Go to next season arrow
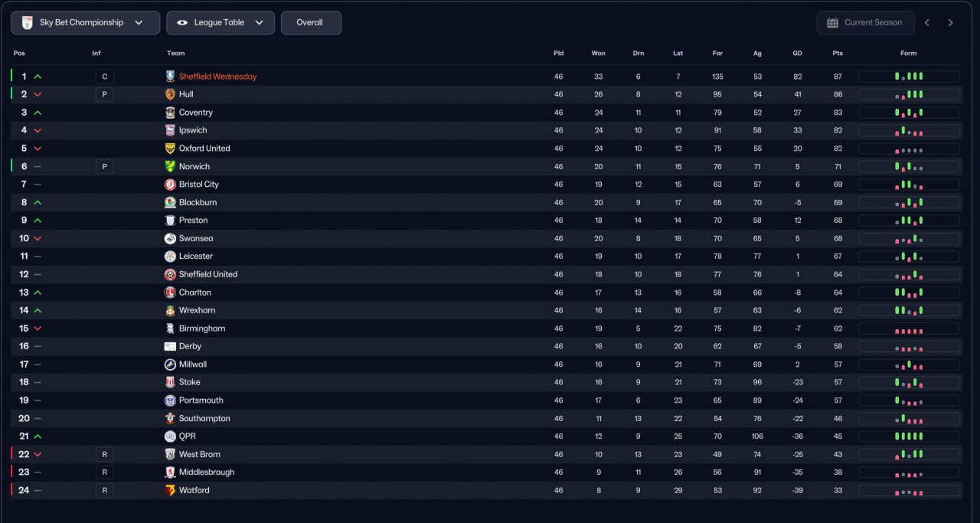Screen dimensions: 980x523 pos(951,23)
